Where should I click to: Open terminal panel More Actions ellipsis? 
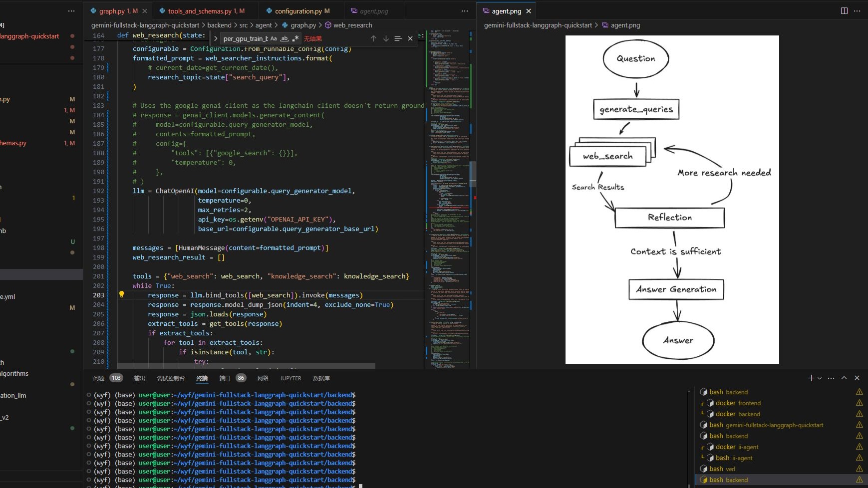tap(831, 378)
